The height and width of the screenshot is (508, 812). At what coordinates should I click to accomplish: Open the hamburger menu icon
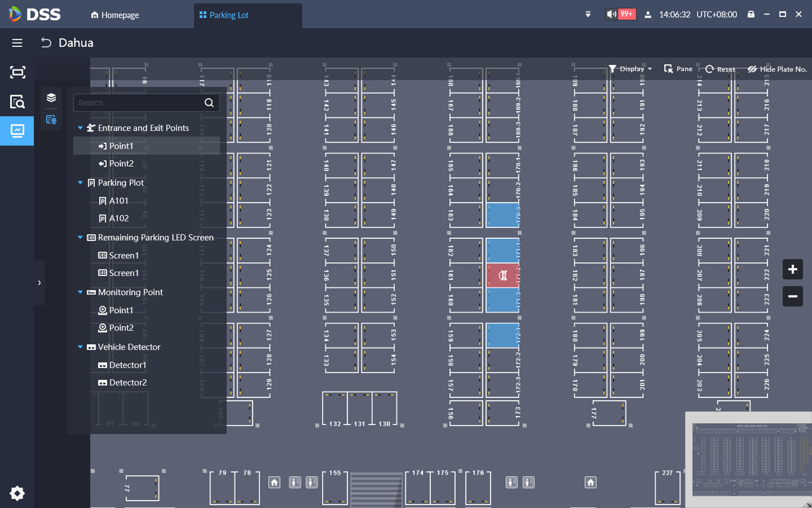coord(17,43)
